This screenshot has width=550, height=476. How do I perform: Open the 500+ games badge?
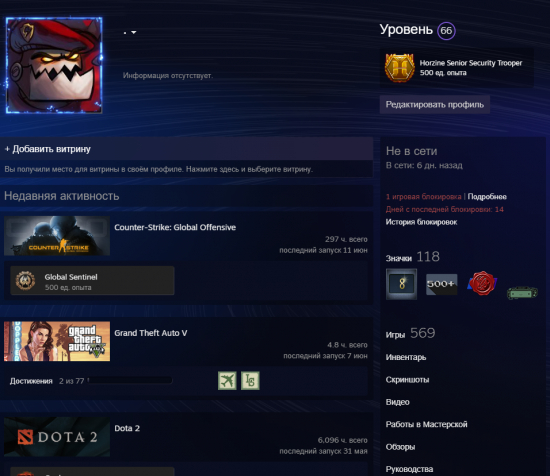[x=442, y=284]
